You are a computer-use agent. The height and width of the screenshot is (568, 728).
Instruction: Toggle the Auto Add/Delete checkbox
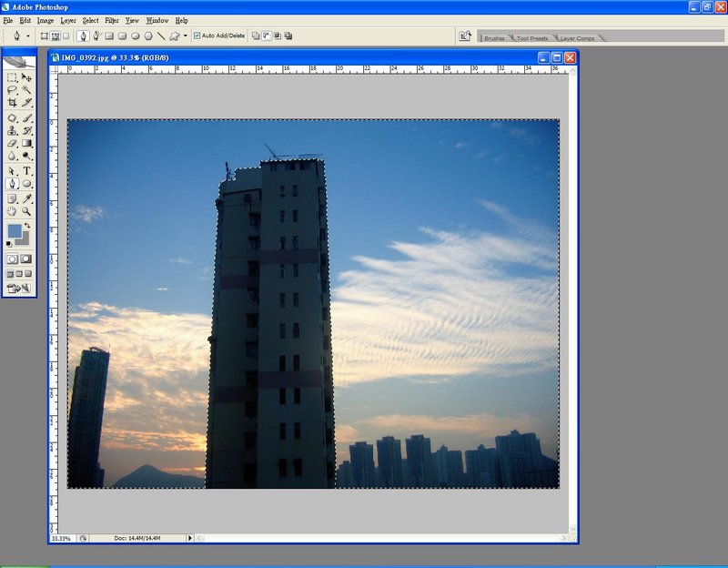(x=197, y=36)
